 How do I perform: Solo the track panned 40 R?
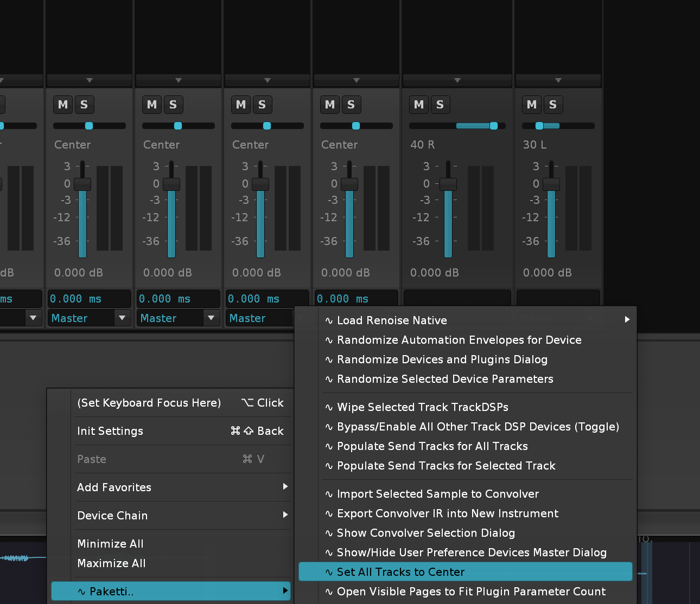click(440, 105)
